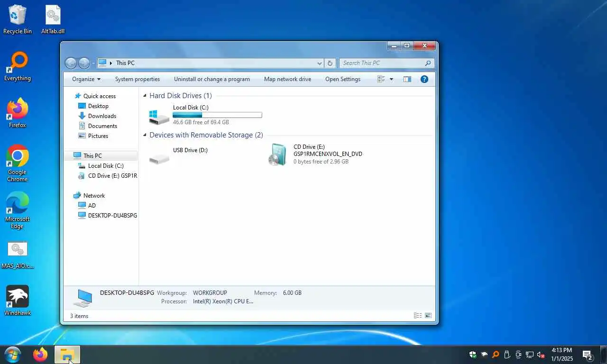Choose Map network drive
The height and width of the screenshot is (364, 607).
[287, 79]
